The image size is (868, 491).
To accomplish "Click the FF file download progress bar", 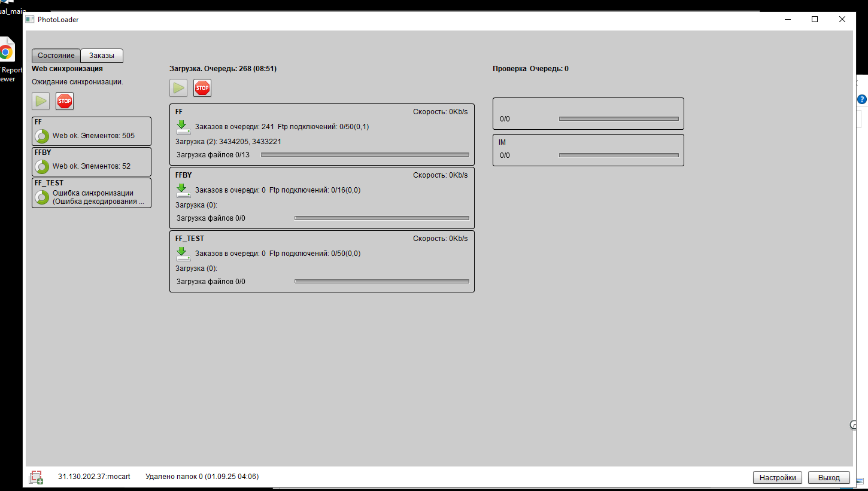I will 365,155.
